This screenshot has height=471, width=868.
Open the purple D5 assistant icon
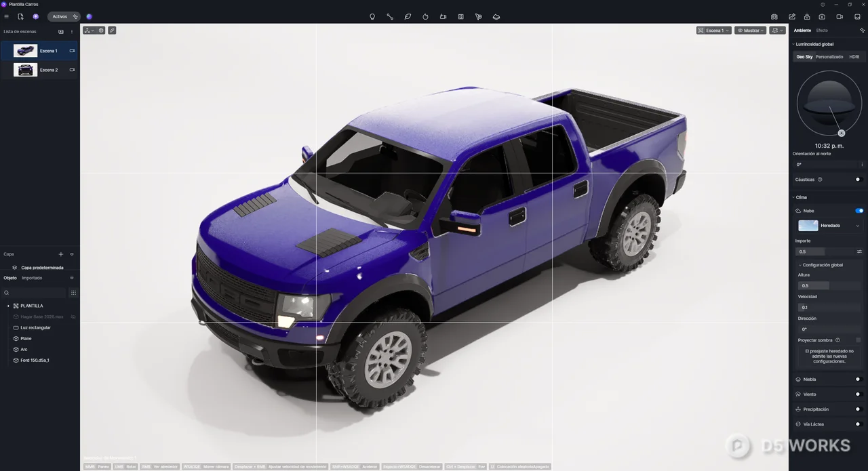pos(36,16)
